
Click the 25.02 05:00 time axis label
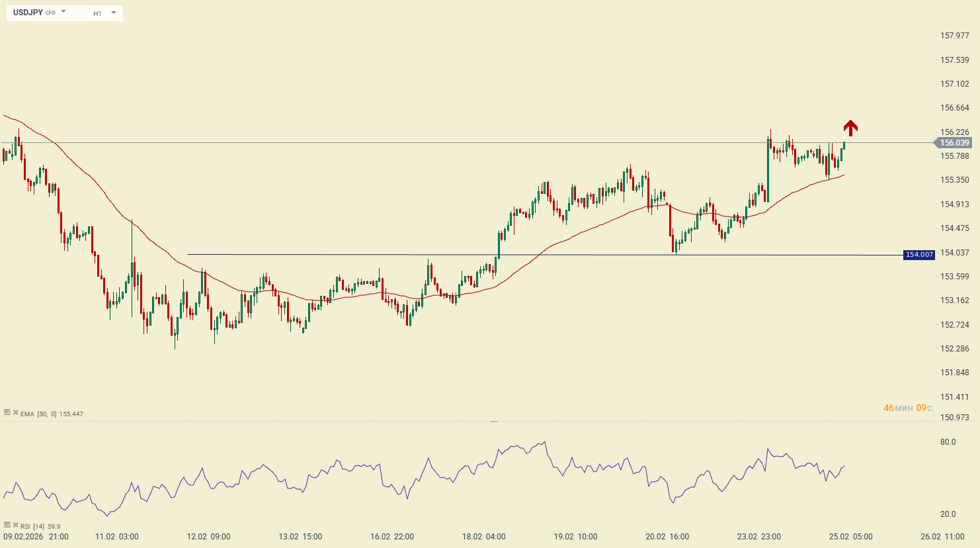[850, 537]
